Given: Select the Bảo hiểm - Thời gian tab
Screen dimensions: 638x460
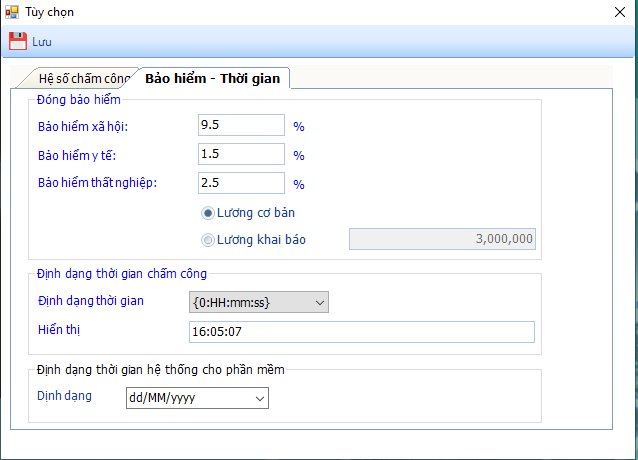Looking at the screenshot, I should [213, 78].
